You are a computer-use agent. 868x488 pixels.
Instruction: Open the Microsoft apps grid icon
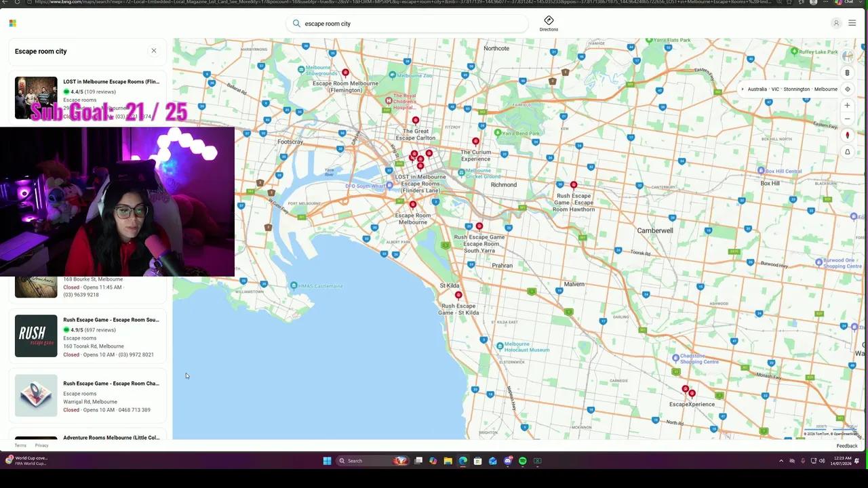12,23
